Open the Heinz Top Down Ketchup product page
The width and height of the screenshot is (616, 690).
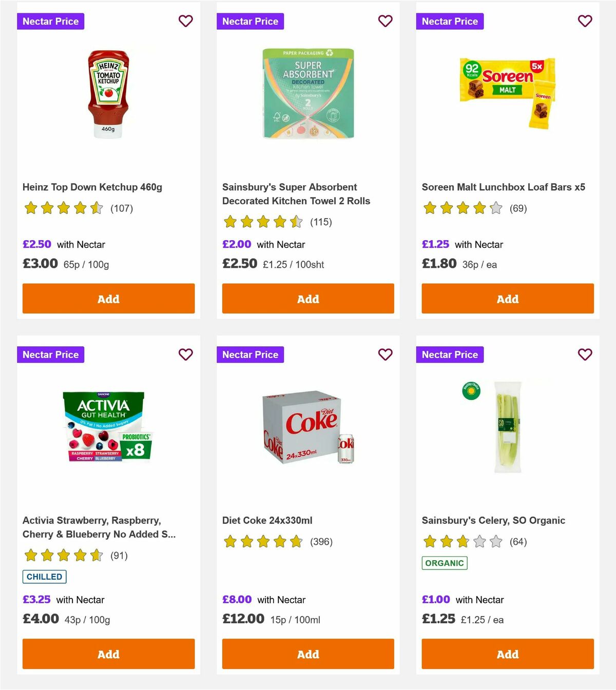coord(92,187)
